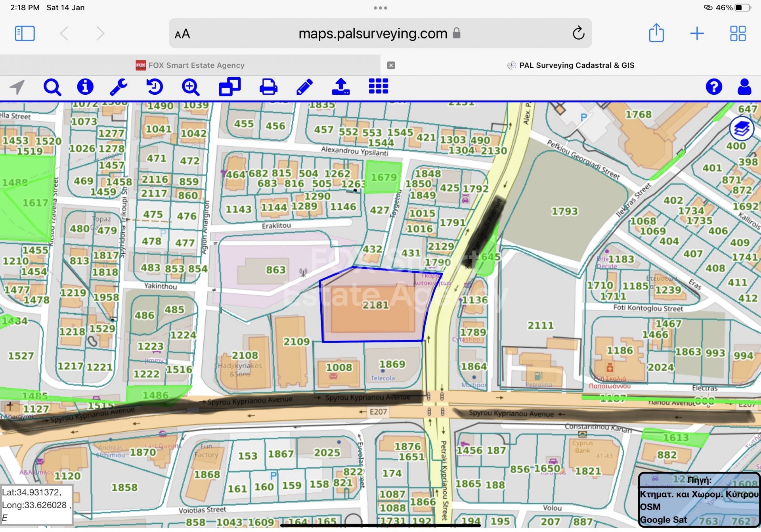This screenshot has width=761, height=532.
Task: Select the info identify tool
Action: (x=85, y=87)
